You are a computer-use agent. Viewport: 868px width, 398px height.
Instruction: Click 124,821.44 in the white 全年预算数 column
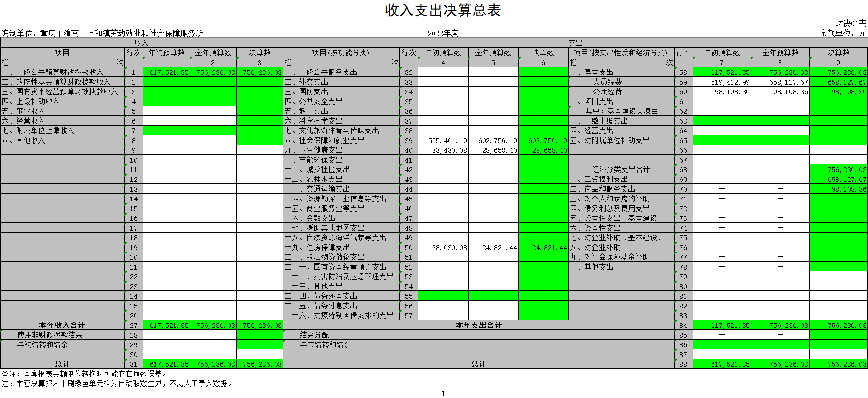(493, 248)
